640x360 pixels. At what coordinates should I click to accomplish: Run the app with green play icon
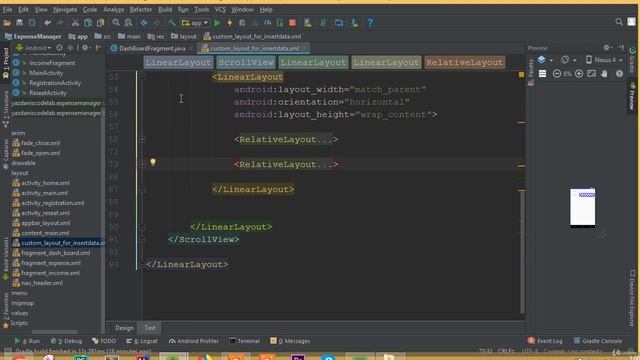217,23
